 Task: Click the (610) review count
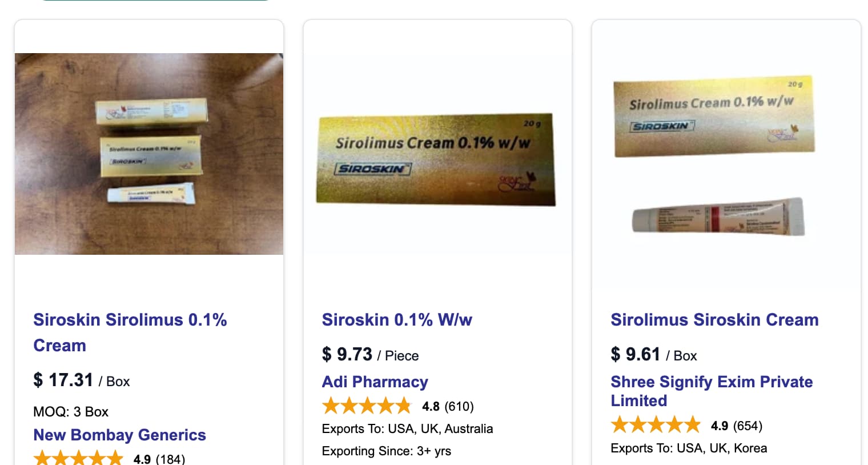click(x=459, y=407)
